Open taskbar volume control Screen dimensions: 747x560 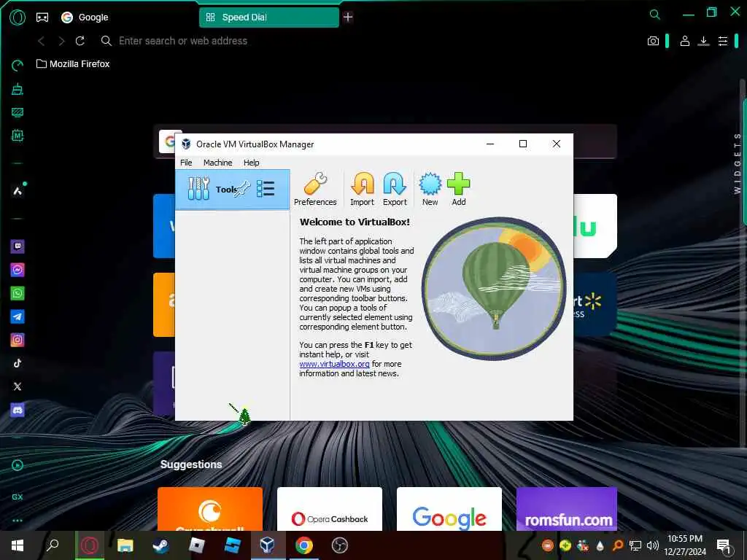point(652,545)
